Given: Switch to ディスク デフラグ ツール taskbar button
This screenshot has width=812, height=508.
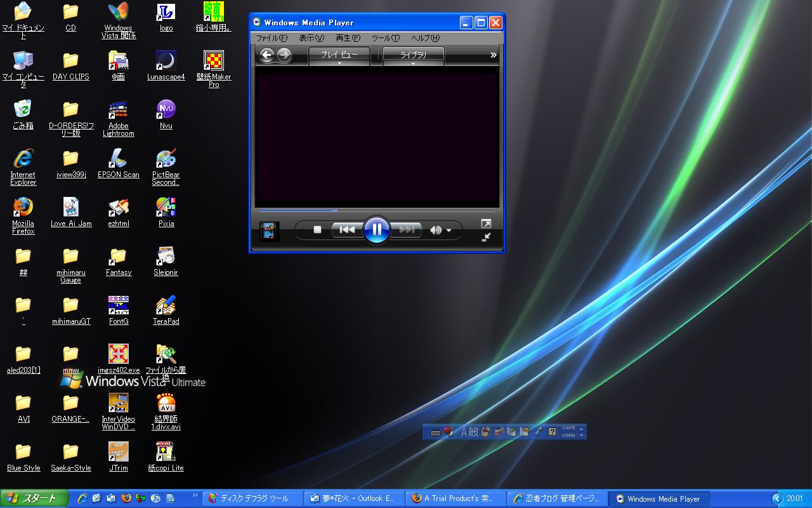Looking at the screenshot, I should (252, 498).
